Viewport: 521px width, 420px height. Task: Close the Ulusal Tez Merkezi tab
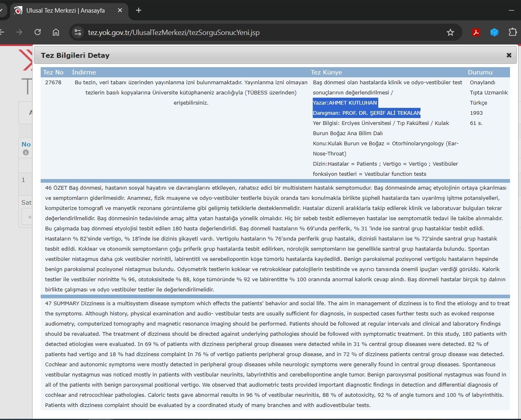coord(120,10)
